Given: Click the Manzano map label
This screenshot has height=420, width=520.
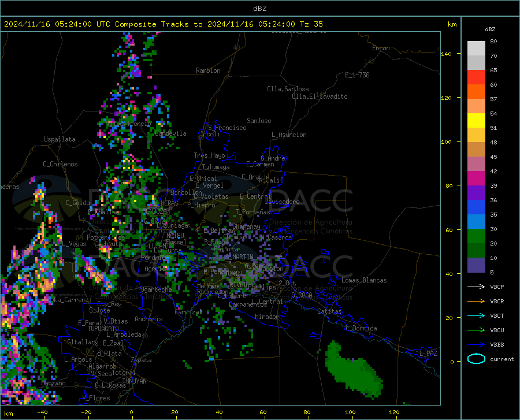Looking at the screenshot, I should pyautogui.click(x=53, y=383).
